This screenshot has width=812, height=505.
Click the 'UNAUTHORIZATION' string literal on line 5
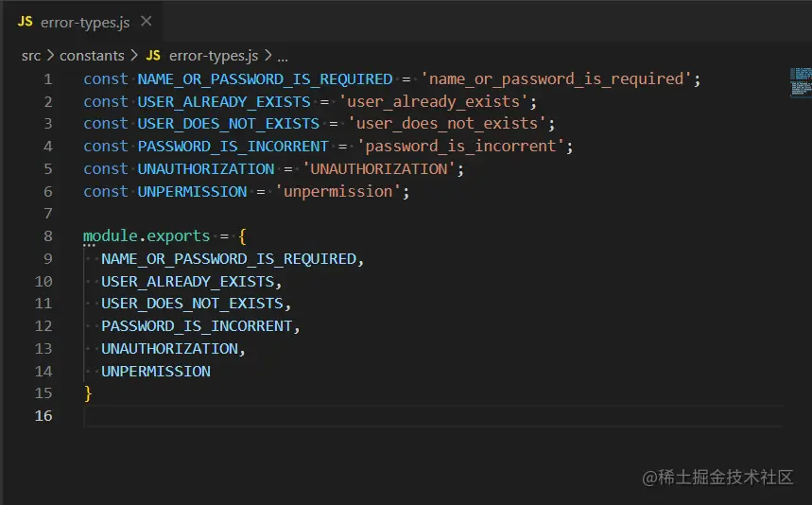click(x=379, y=169)
